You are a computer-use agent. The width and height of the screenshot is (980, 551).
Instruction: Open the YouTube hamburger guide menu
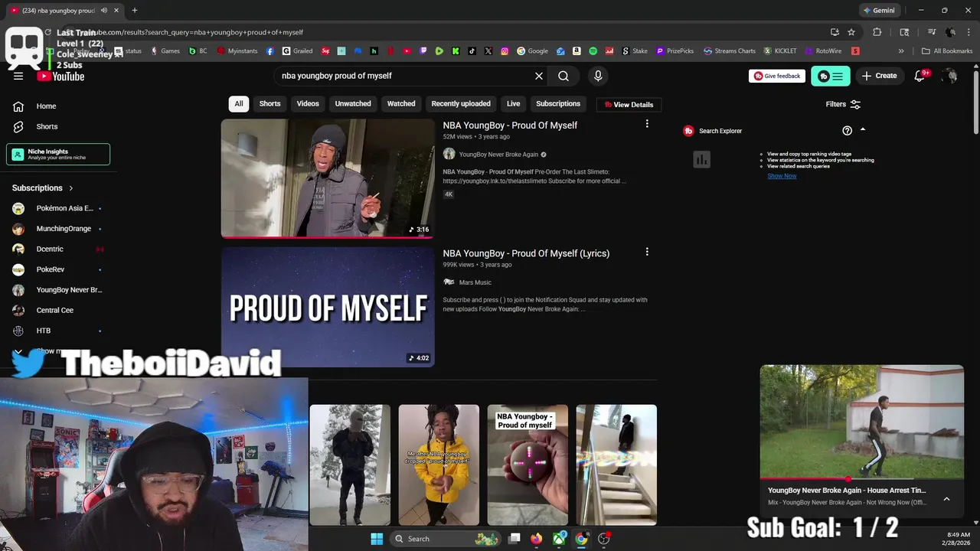pyautogui.click(x=18, y=76)
